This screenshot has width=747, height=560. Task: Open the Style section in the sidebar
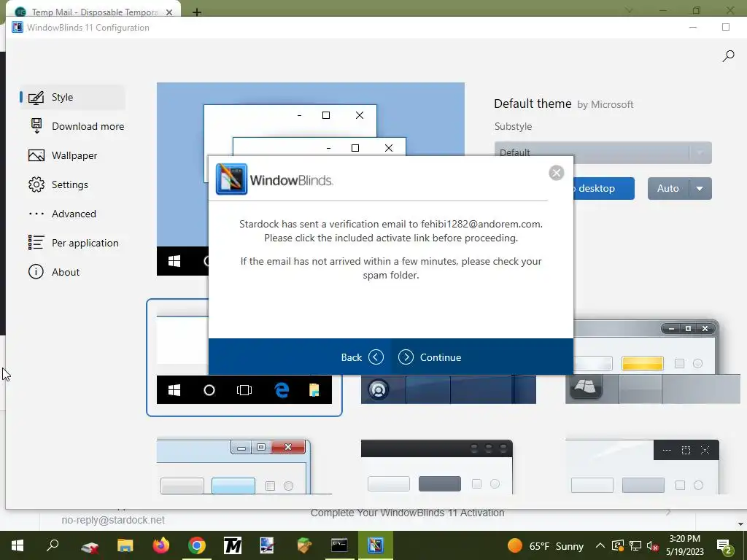tap(72, 97)
